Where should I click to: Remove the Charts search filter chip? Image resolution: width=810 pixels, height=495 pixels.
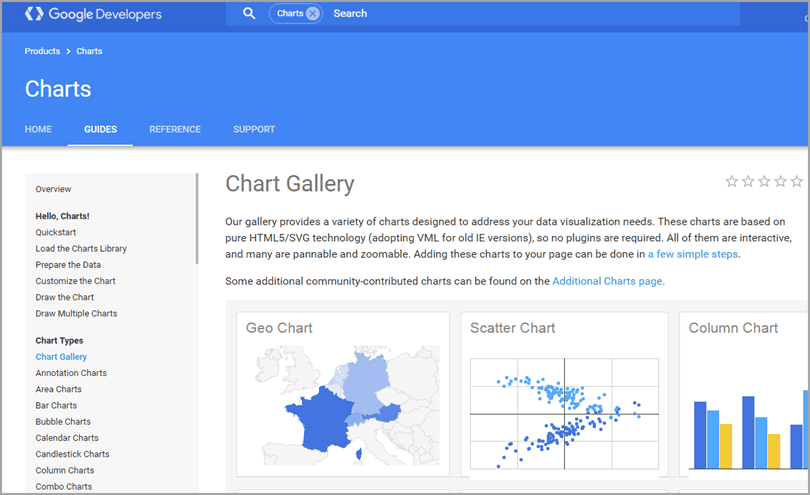313,13
